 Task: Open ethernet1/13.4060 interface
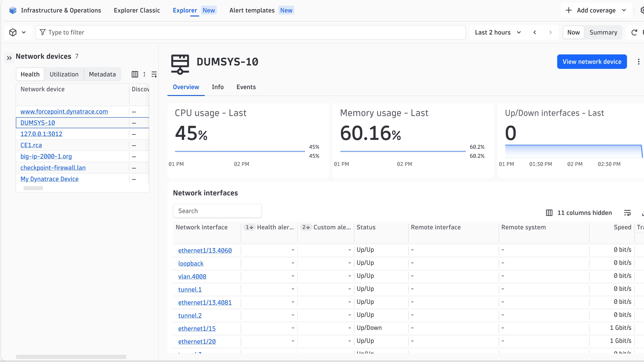(x=205, y=250)
